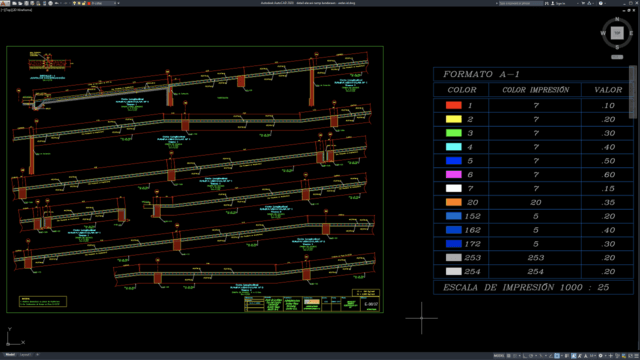Click the Plot (print) icon
Viewport: 640px width, 360px height.
(51, 3)
